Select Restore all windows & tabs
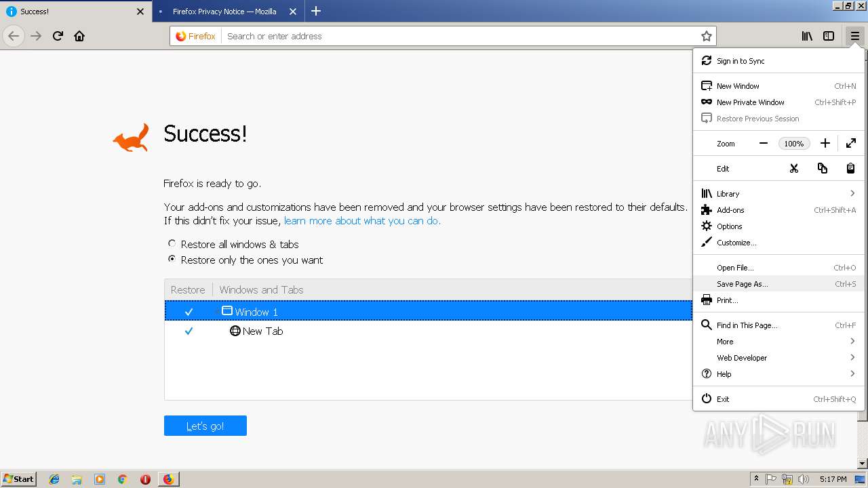This screenshot has height=488, width=868. pyautogui.click(x=172, y=243)
